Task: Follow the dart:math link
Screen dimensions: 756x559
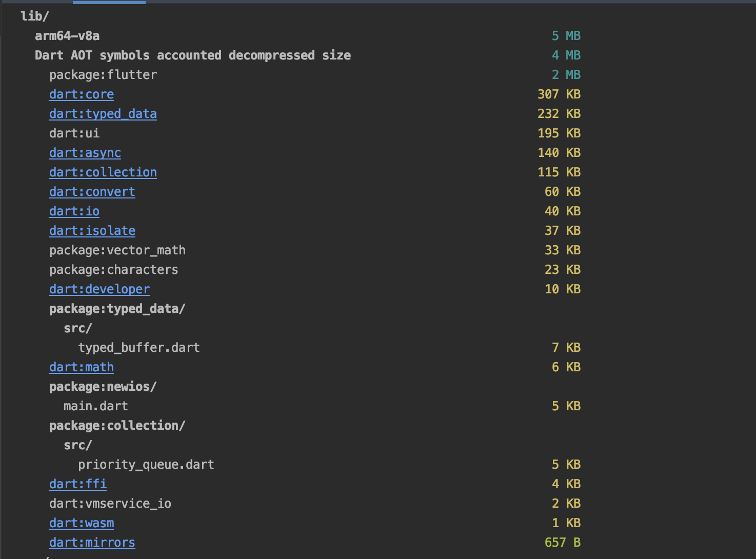Action: click(81, 367)
